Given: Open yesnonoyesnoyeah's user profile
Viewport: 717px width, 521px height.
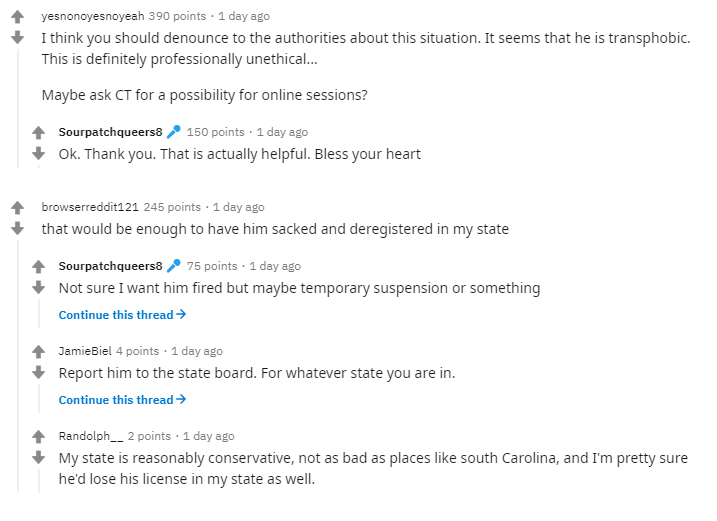Looking at the screenshot, I should [93, 16].
